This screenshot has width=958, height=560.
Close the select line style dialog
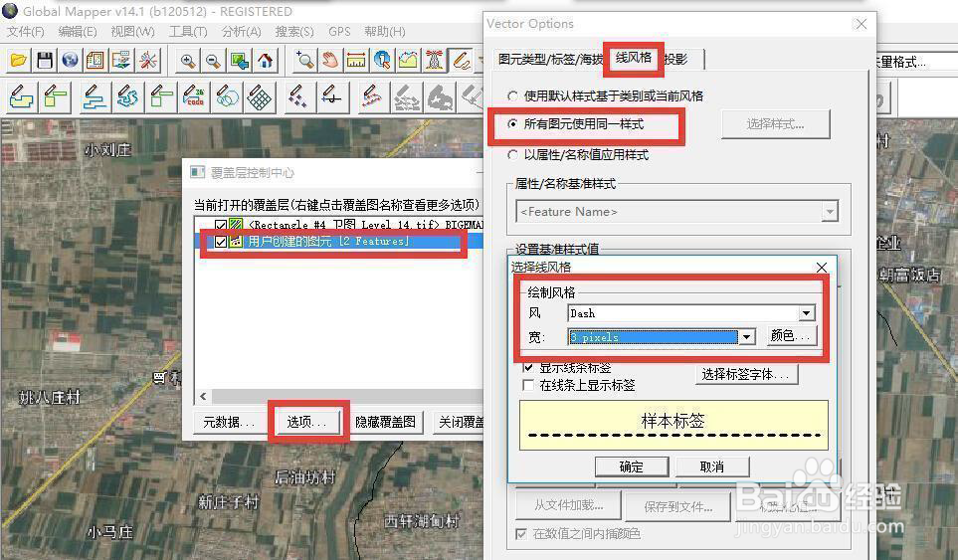822,267
